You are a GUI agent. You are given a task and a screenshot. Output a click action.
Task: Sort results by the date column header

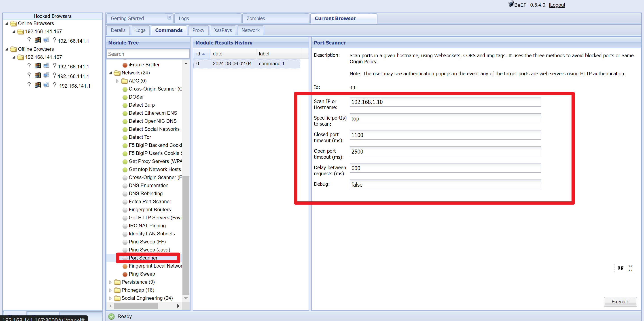[x=233, y=54]
